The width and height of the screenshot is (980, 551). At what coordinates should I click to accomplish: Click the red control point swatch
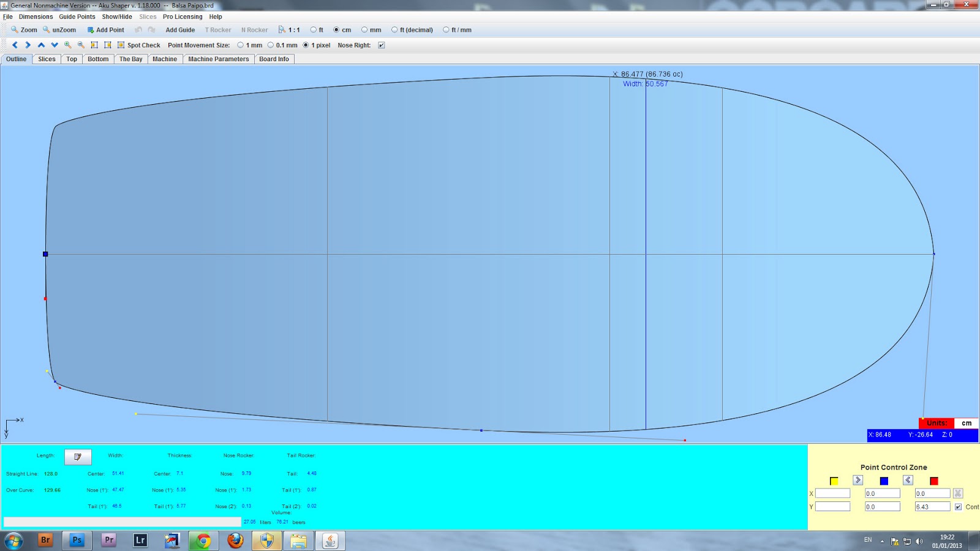click(x=933, y=481)
